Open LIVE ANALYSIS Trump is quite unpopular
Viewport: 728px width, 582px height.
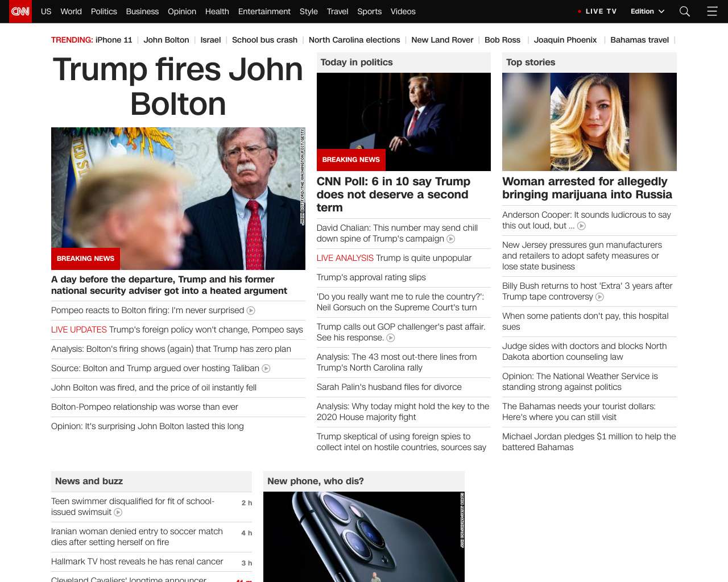tap(394, 258)
